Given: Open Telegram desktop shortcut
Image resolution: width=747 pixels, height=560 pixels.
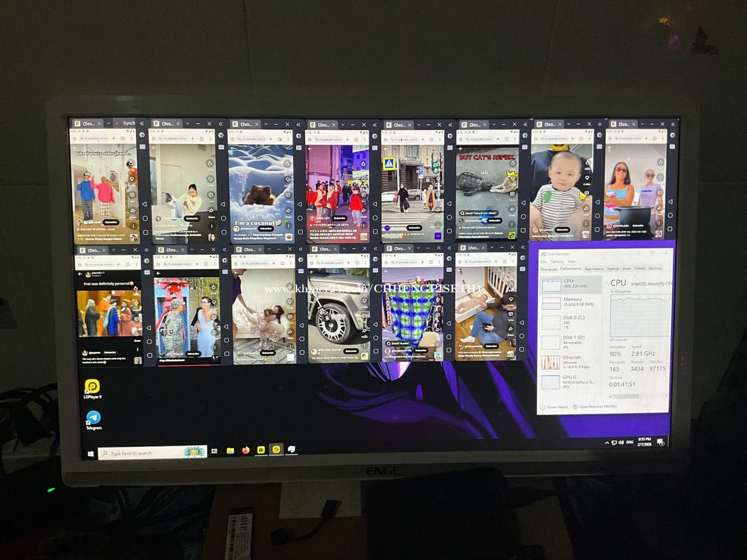Looking at the screenshot, I should coord(93,419).
